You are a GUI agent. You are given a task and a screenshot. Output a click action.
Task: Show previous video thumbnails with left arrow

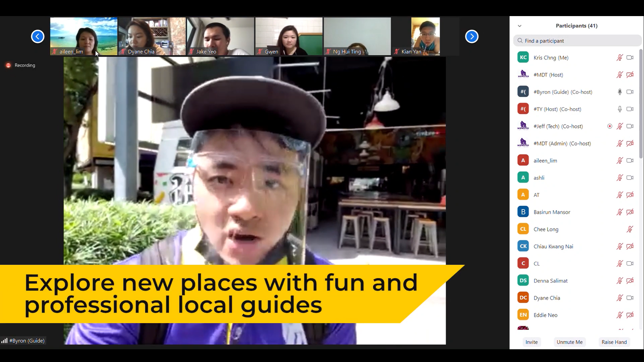point(38,36)
